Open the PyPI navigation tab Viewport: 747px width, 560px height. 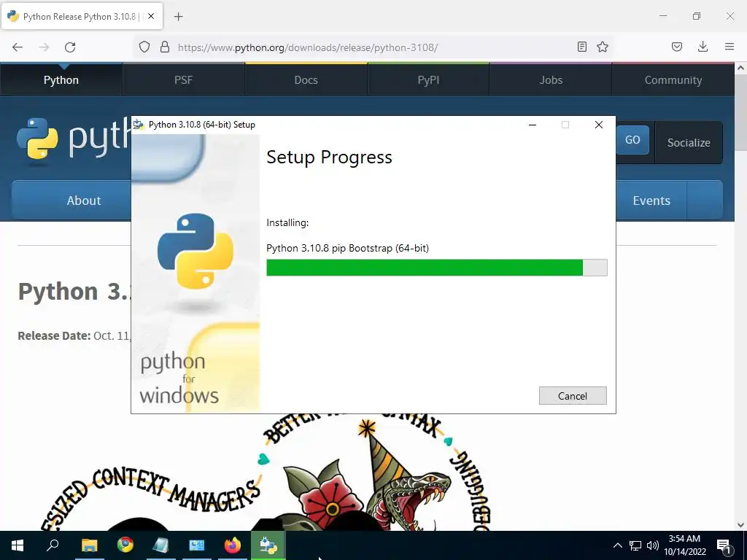[428, 80]
